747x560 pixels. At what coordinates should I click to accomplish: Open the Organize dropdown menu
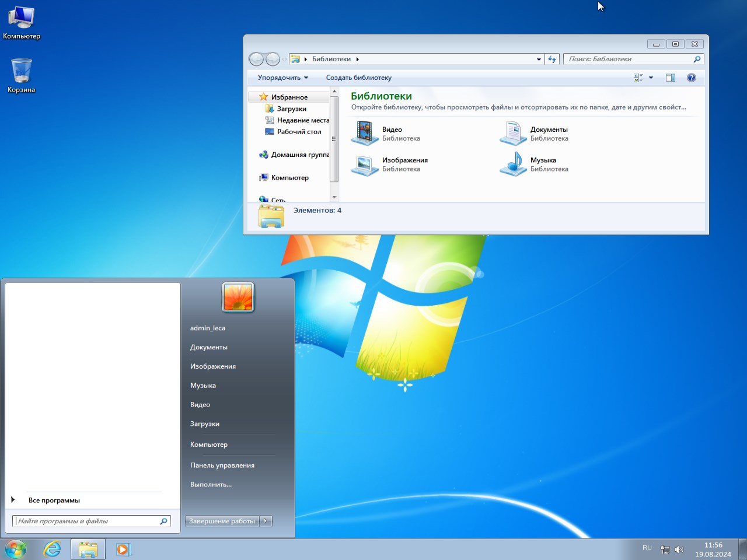283,78
